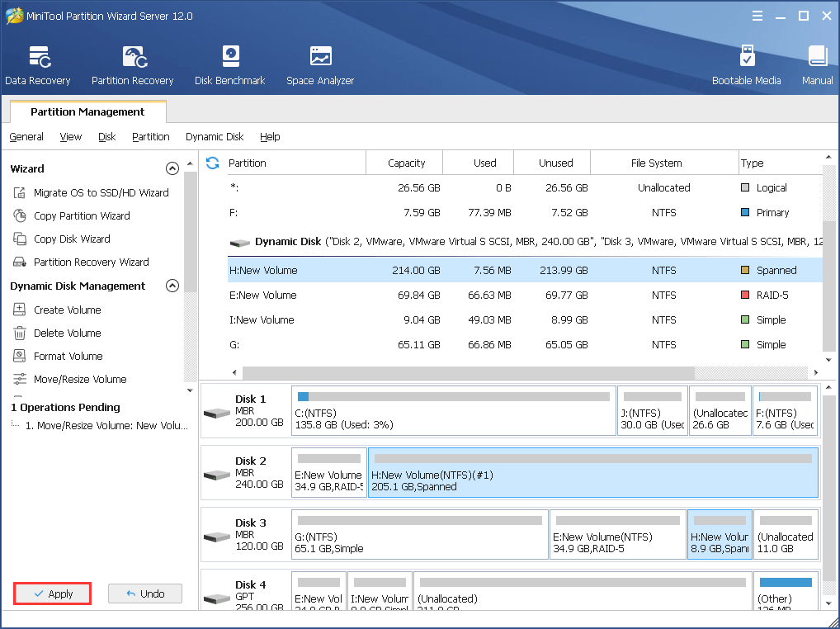Click the Dynamic Disk header drive icon
This screenshot has width=840, height=629.
[240, 243]
